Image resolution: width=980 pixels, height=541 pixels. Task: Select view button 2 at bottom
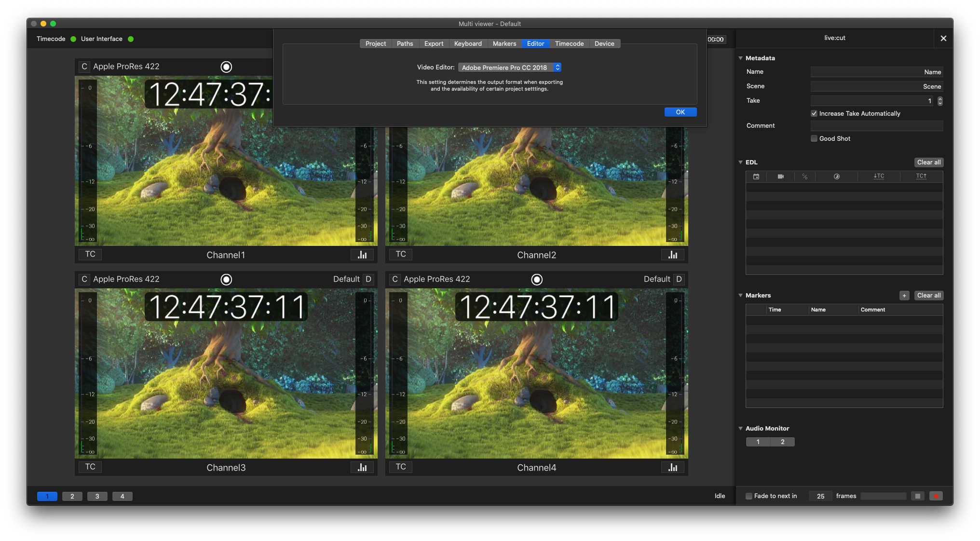pyautogui.click(x=72, y=496)
